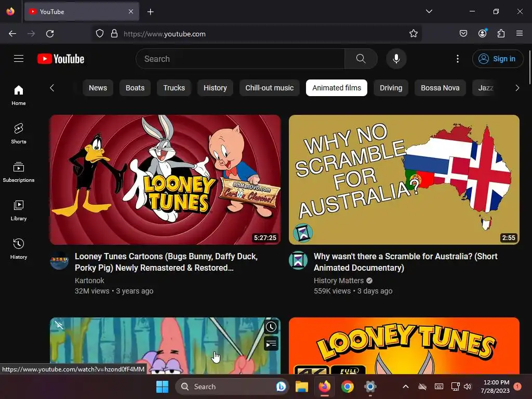Open Firefox extensions puzzle icon
Viewport: 532px width, 399px height.
tap(501, 33)
